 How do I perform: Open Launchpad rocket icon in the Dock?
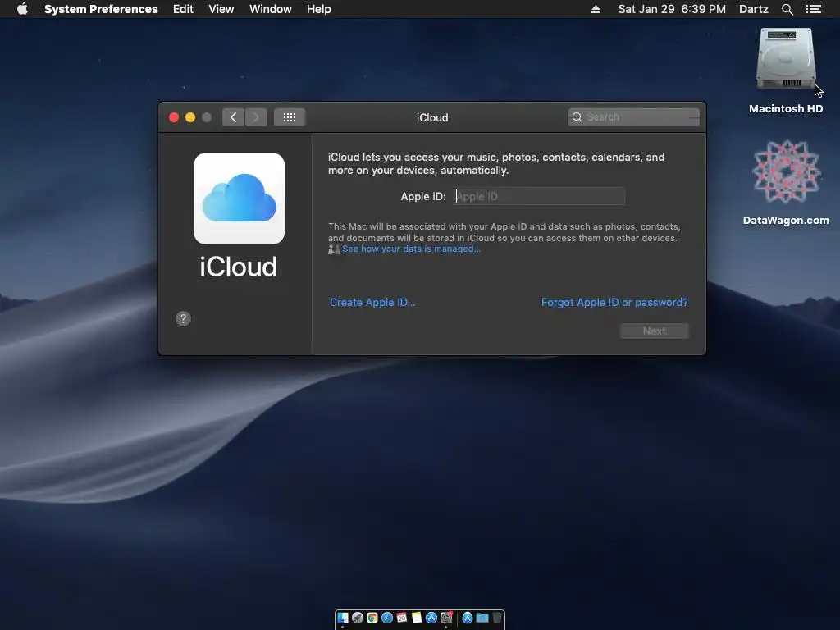358,618
